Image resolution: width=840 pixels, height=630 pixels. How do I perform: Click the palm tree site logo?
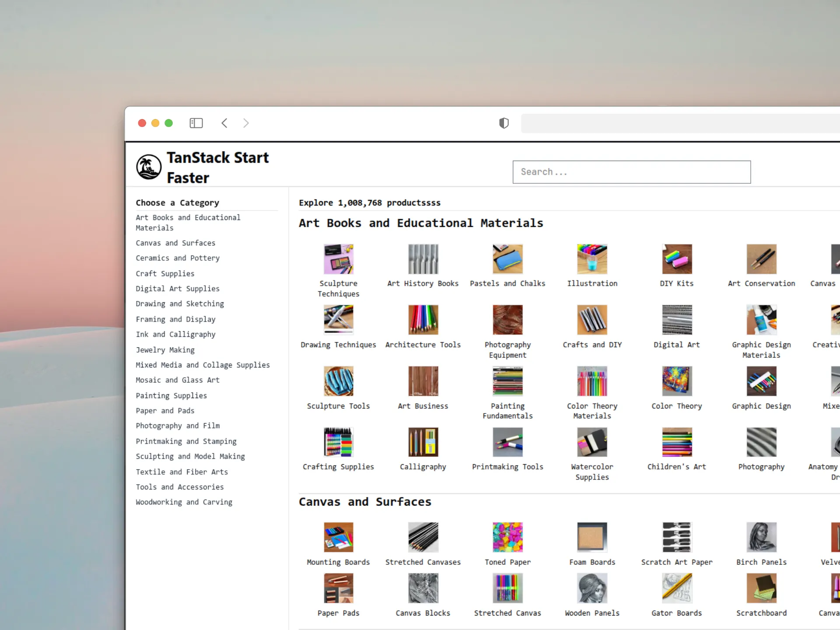pyautogui.click(x=149, y=167)
